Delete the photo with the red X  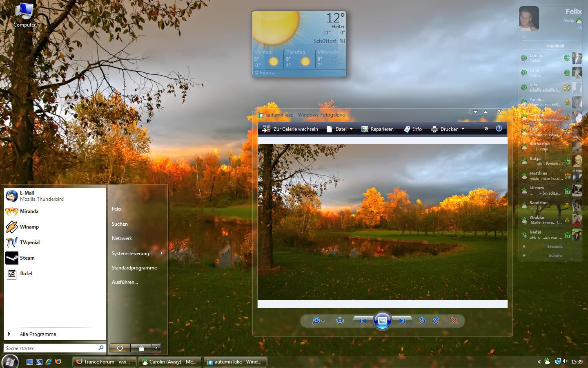click(x=454, y=321)
